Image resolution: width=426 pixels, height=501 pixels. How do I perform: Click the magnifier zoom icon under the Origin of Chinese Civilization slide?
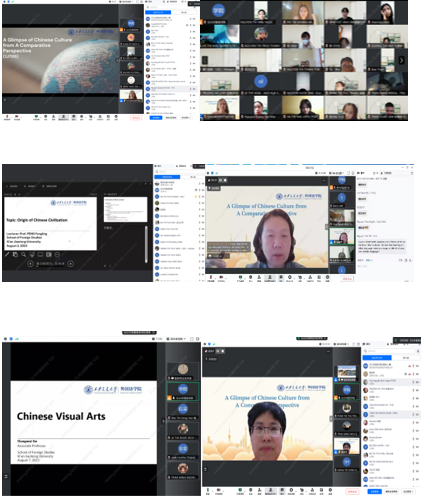click(x=24, y=255)
